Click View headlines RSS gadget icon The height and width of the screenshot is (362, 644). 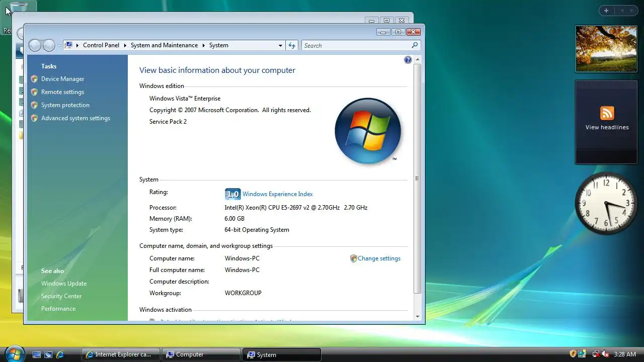click(607, 113)
